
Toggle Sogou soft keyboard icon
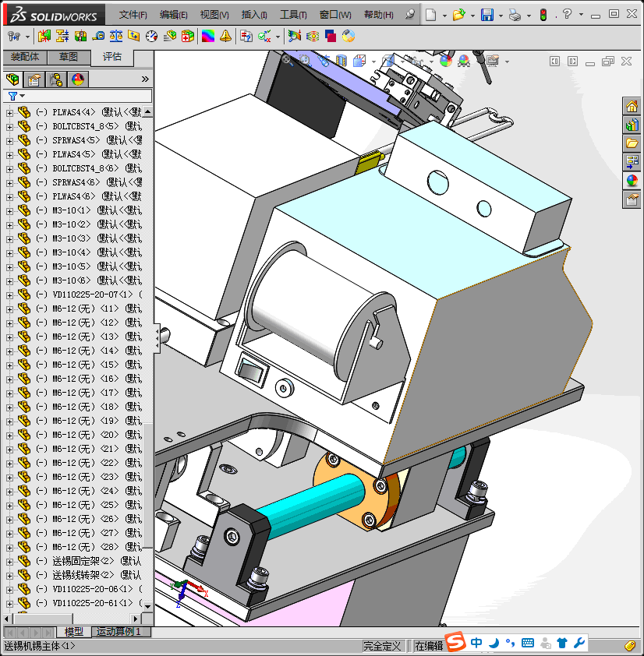click(x=528, y=643)
